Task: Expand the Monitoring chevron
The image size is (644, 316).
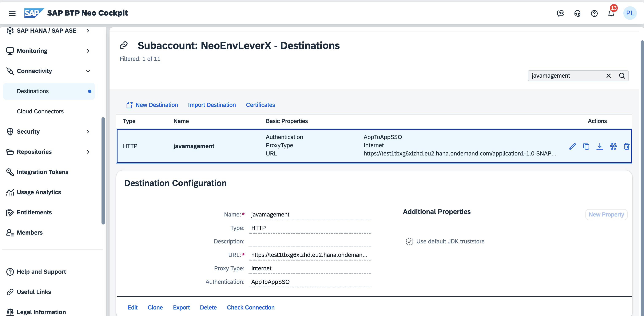Action: pyautogui.click(x=88, y=51)
